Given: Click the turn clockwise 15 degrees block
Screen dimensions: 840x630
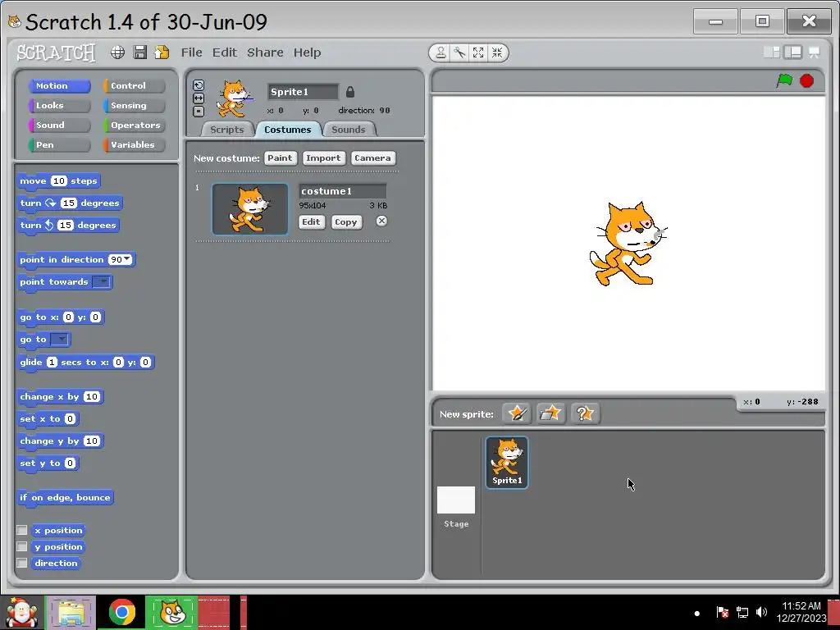Looking at the screenshot, I should pos(70,203).
